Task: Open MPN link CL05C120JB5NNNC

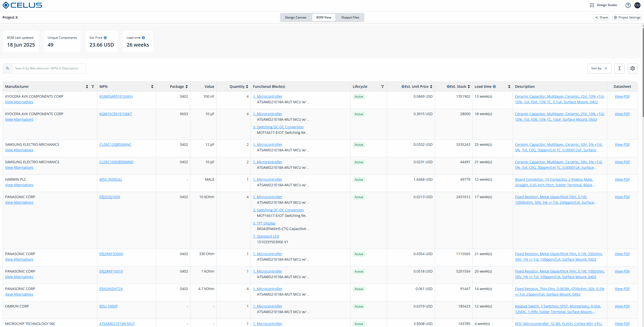Action: coord(115,145)
